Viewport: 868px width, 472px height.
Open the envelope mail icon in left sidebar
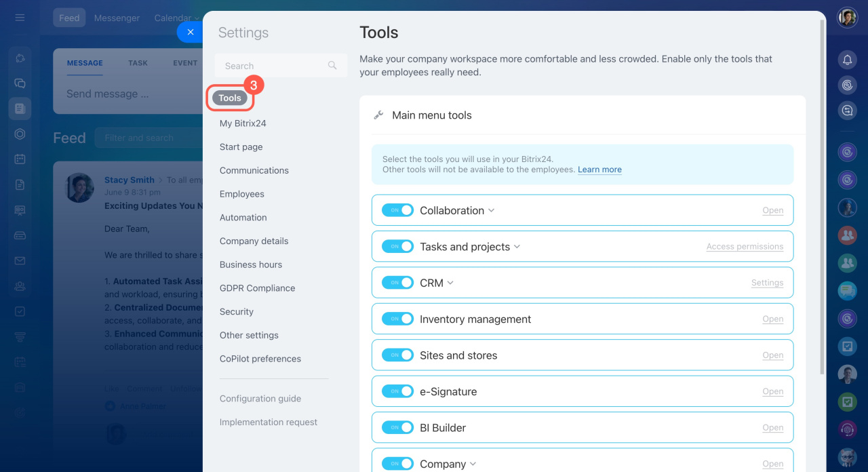[x=20, y=260]
